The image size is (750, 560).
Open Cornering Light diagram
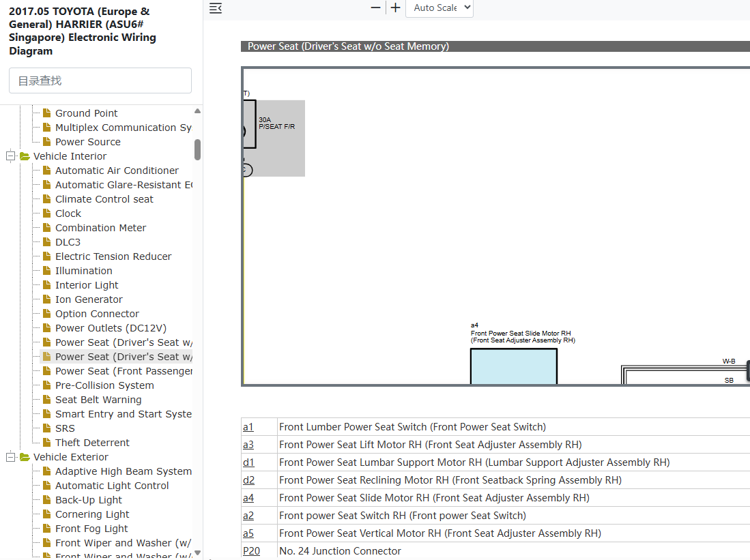[x=92, y=514]
